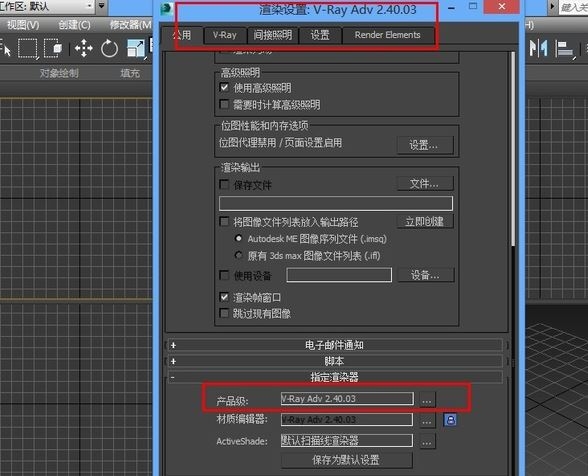This screenshot has height=476, width=588.
Task: Click the lock icon beside material editor renderer
Action: pyautogui.click(x=450, y=420)
